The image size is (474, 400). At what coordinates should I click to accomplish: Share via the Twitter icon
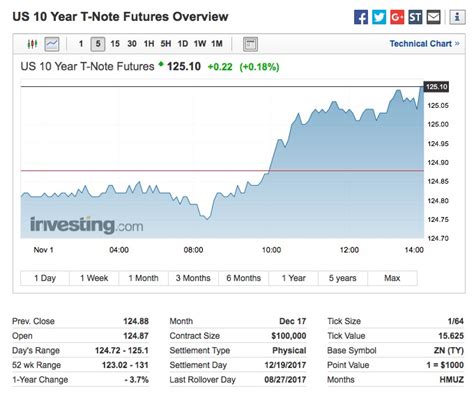point(379,17)
